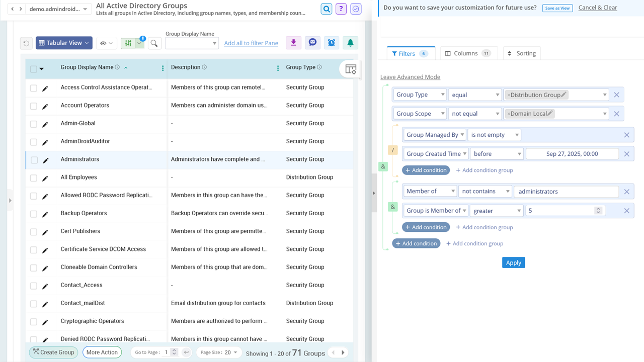The width and height of the screenshot is (644, 362).
Task: Click the green notification bell icon
Action: pyautogui.click(x=350, y=43)
